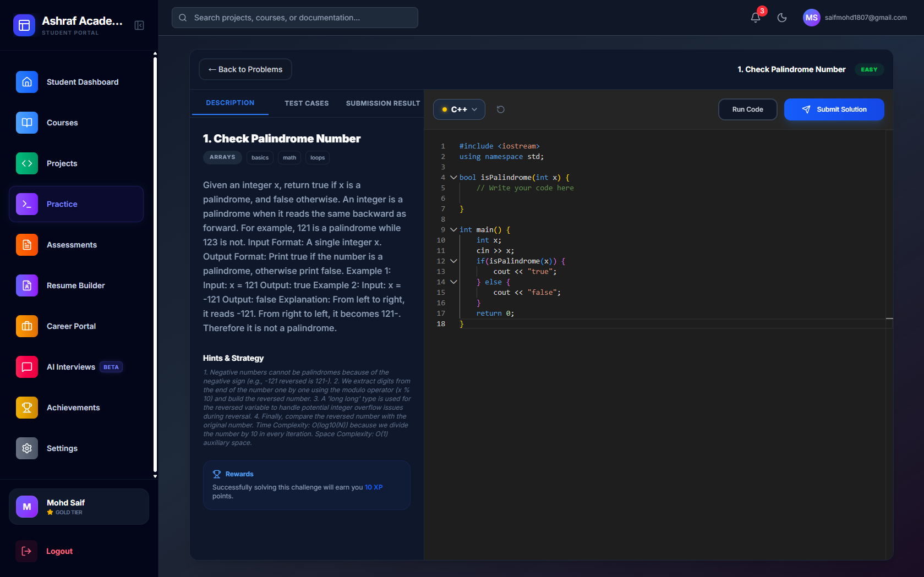The height and width of the screenshot is (577, 924).
Task: Open Assessments document icon
Action: pos(27,245)
